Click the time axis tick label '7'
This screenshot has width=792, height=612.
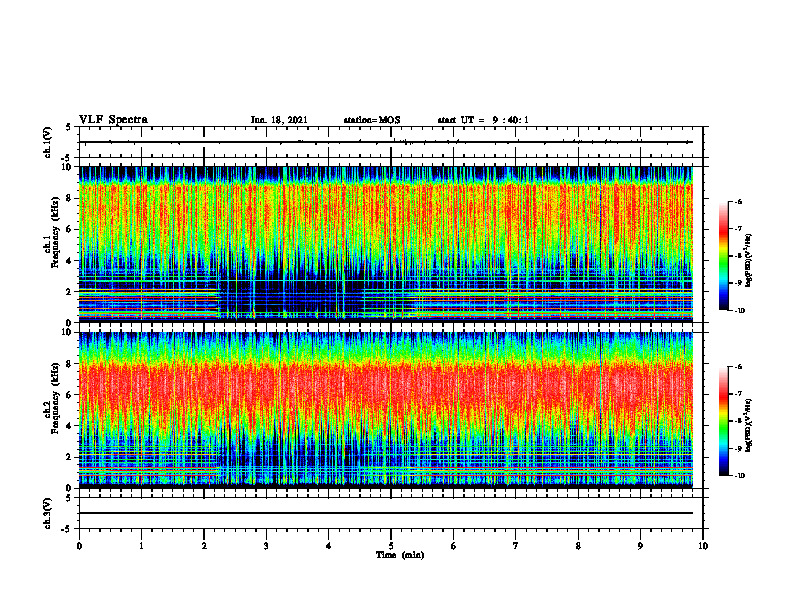(516, 546)
